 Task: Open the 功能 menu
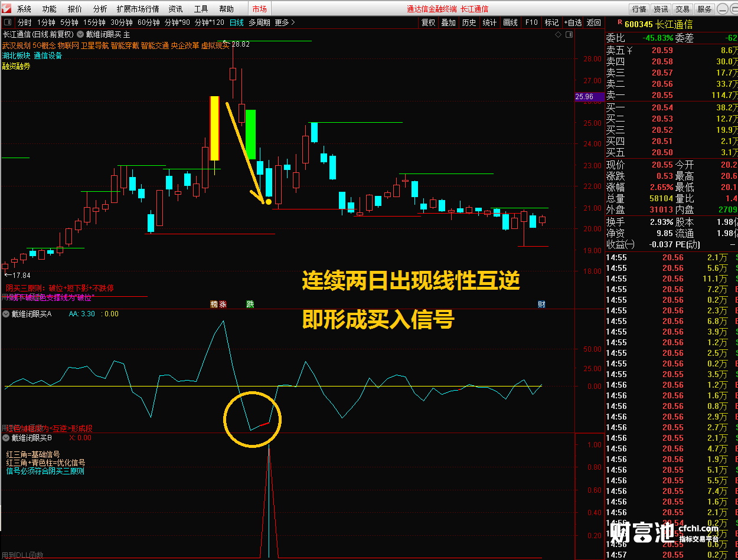click(x=50, y=9)
